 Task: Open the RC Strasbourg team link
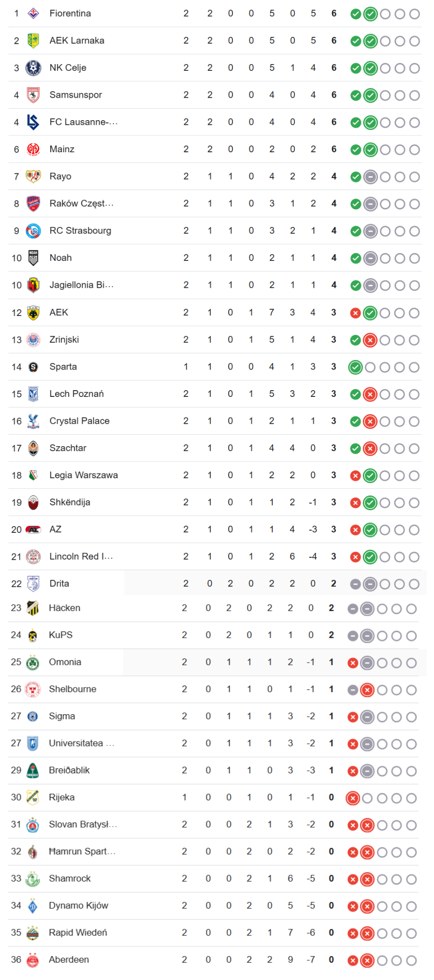coord(80,231)
